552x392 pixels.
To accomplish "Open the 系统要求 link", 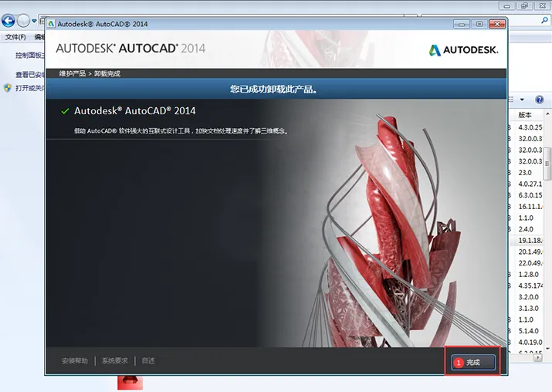I will (x=115, y=360).
